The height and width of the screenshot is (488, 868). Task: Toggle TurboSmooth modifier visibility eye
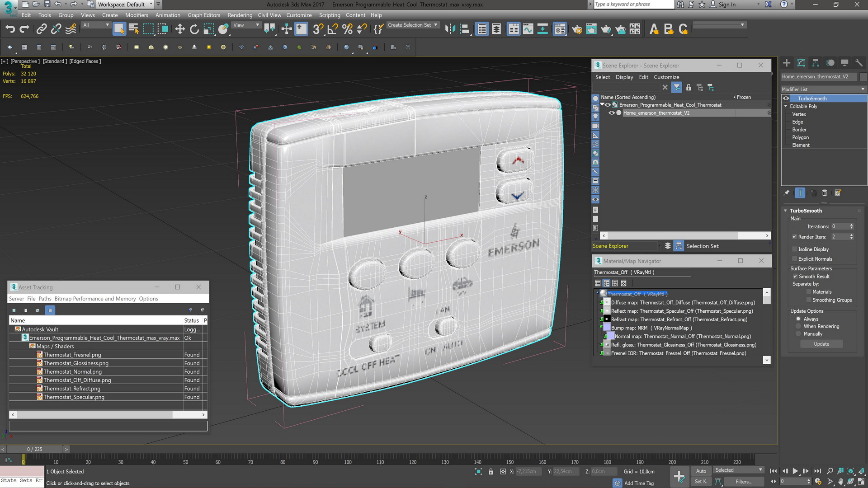(787, 99)
